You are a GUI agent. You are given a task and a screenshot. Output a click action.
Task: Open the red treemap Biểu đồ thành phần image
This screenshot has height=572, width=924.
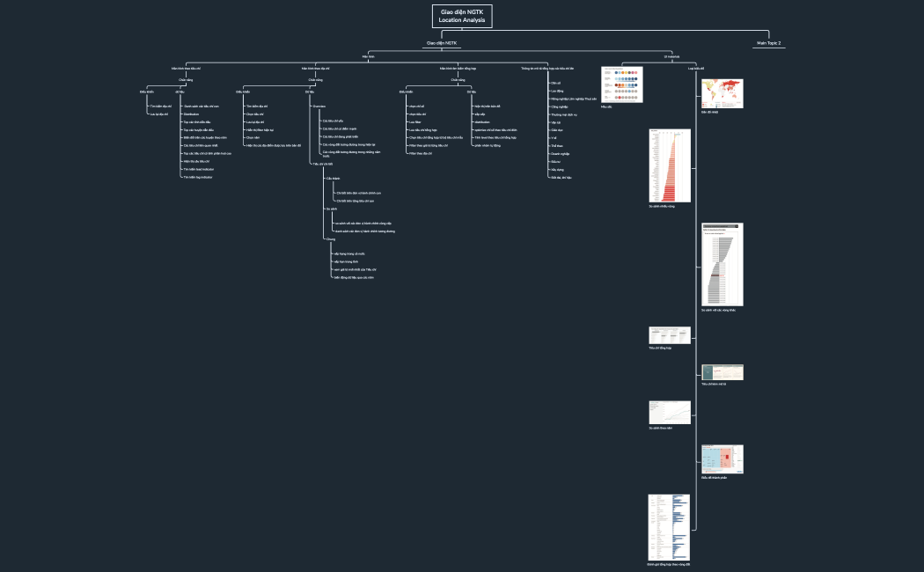click(722, 459)
